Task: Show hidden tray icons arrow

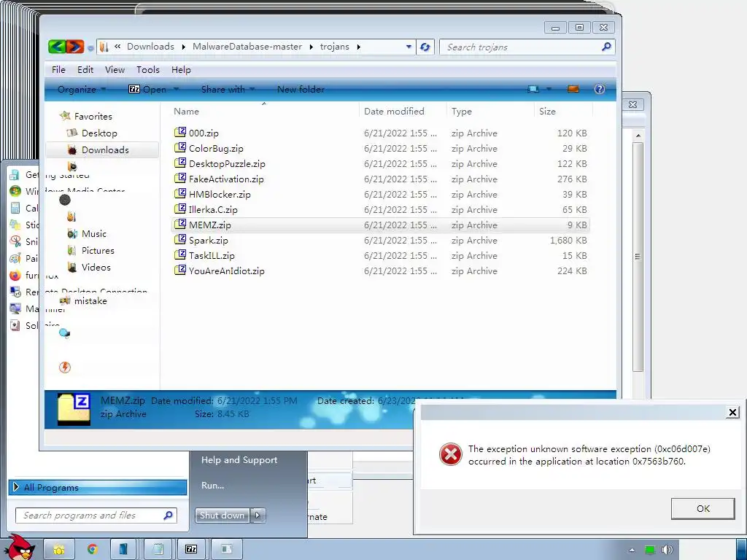Action: click(x=632, y=550)
